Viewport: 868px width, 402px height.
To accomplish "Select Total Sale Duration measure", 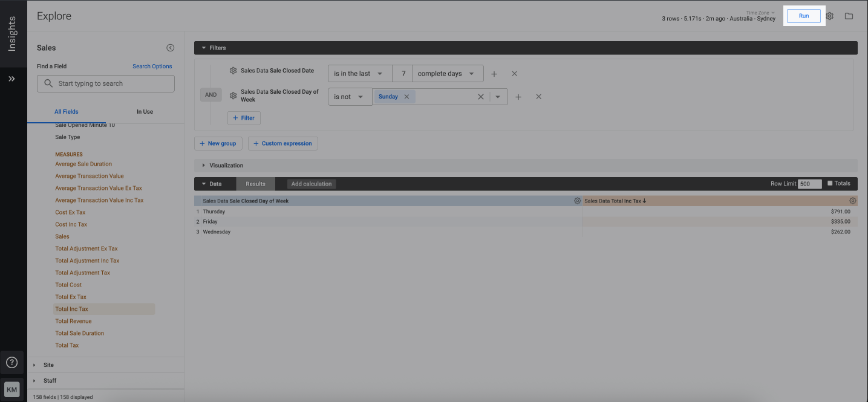I will pos(80,333).
